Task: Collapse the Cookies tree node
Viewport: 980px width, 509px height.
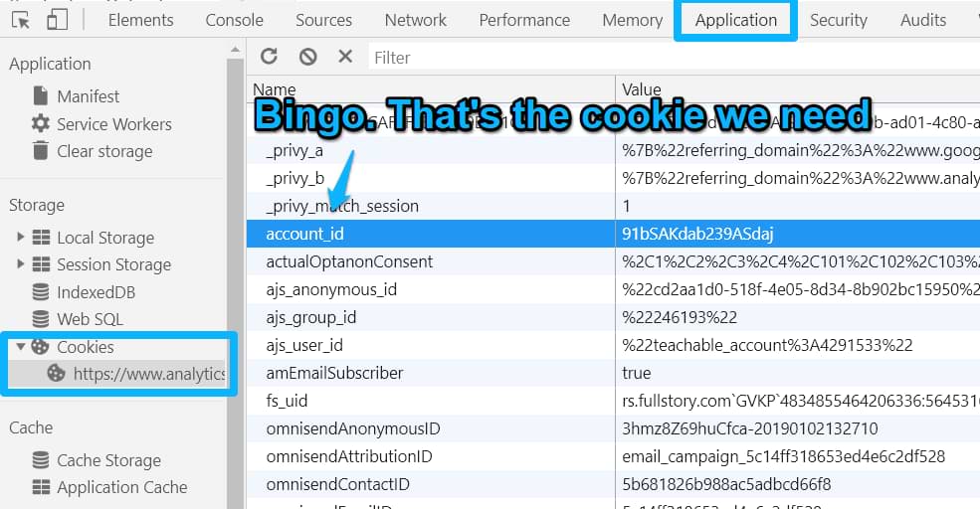Action: click(21, 346)
